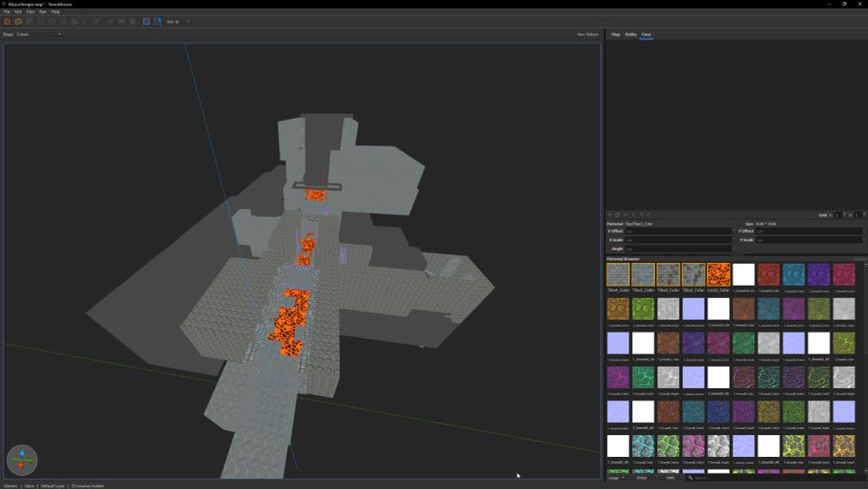Viewport: 868px width, 489px height.
Task: Switch to the Map tab
Action: coord(615,35)
